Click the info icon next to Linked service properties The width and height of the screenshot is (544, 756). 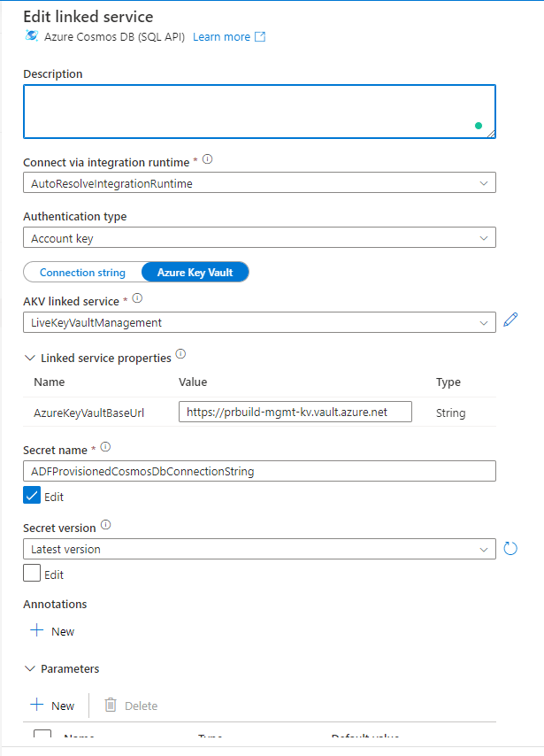click(x=180, y=355)
